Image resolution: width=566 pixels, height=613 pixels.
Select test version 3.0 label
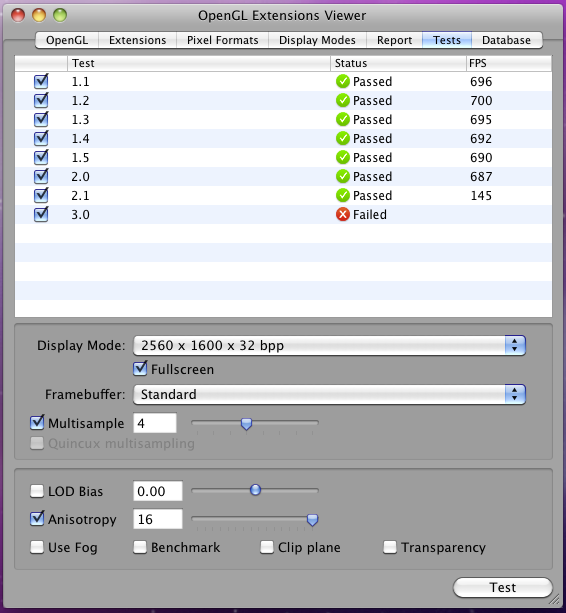(81, 214)
